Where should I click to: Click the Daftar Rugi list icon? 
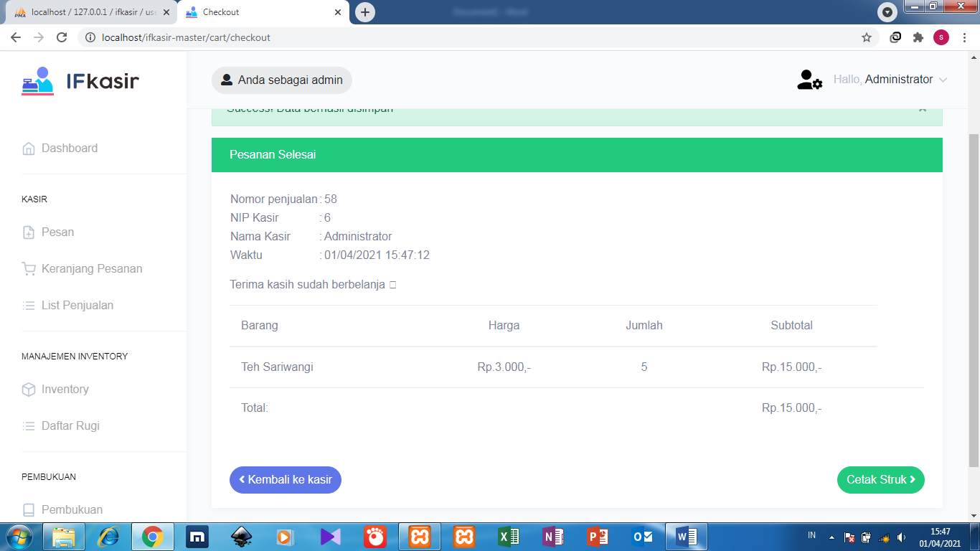pos(29,426)
